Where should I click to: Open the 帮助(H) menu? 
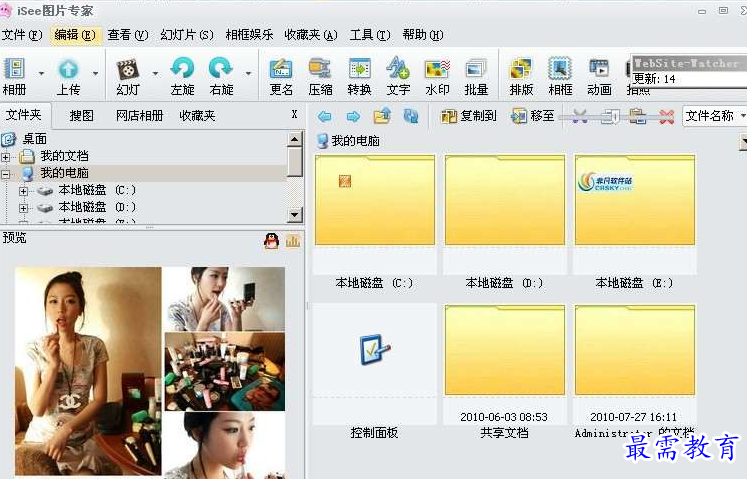coord(423,35)
